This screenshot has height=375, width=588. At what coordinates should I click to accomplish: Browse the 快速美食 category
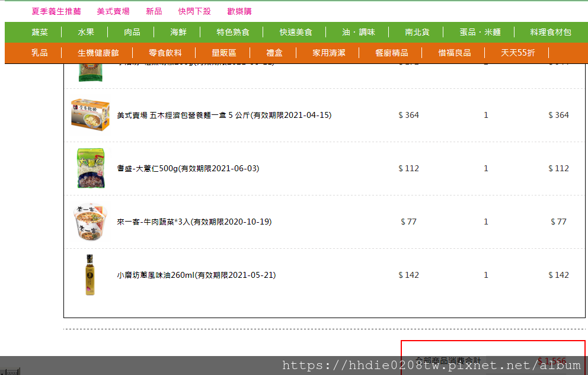296,32
